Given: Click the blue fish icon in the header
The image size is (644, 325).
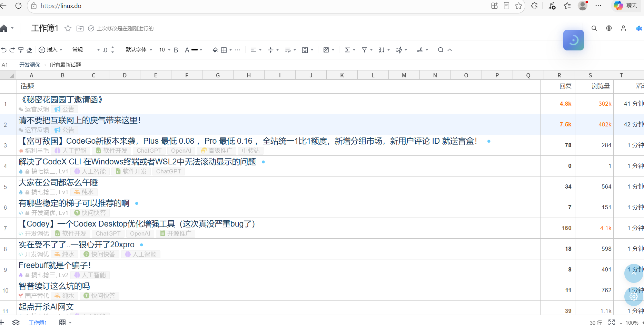Looking at the screenshot, I should point(639,28).
